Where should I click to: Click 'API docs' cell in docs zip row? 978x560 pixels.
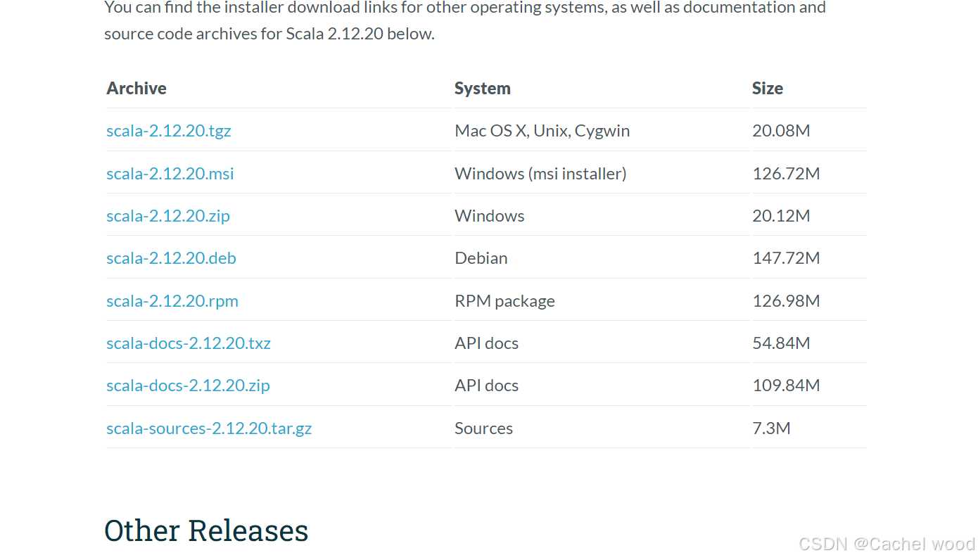(486, 386)
